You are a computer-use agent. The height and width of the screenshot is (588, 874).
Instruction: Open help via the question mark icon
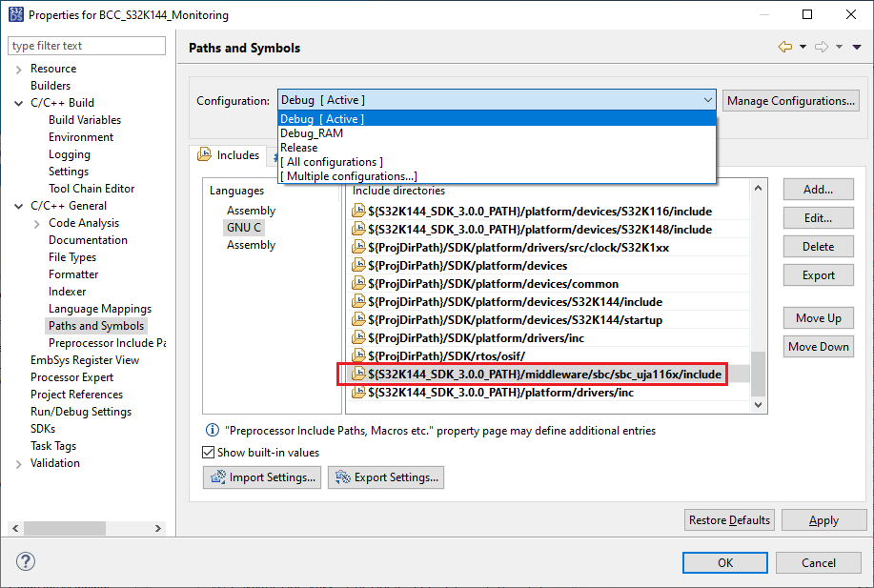(x=24, y=561)
